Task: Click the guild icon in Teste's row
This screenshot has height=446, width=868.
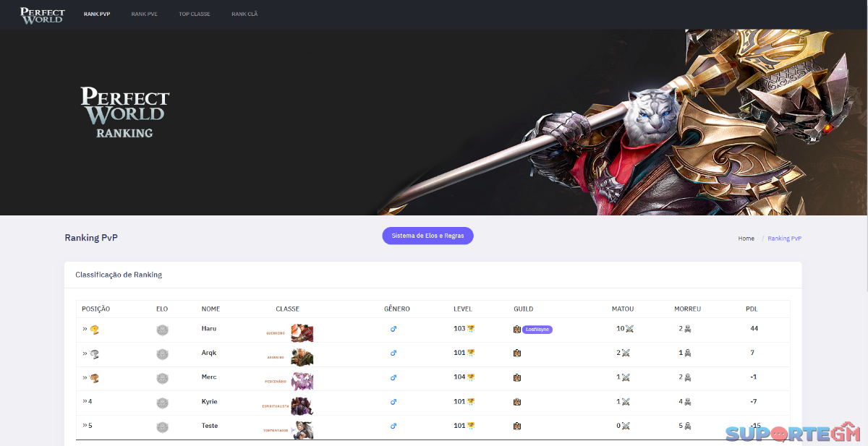Action: (x=517, y=426)
